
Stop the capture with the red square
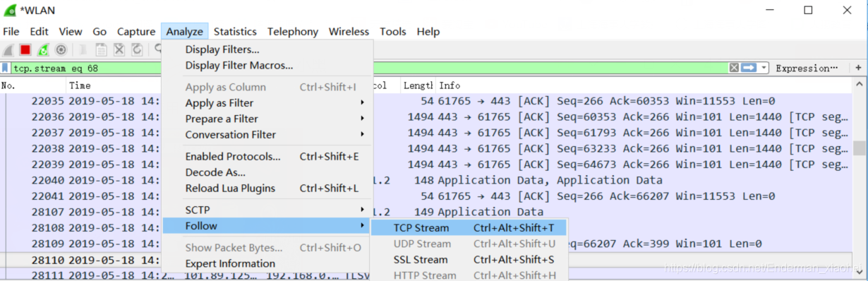point(25,49)
